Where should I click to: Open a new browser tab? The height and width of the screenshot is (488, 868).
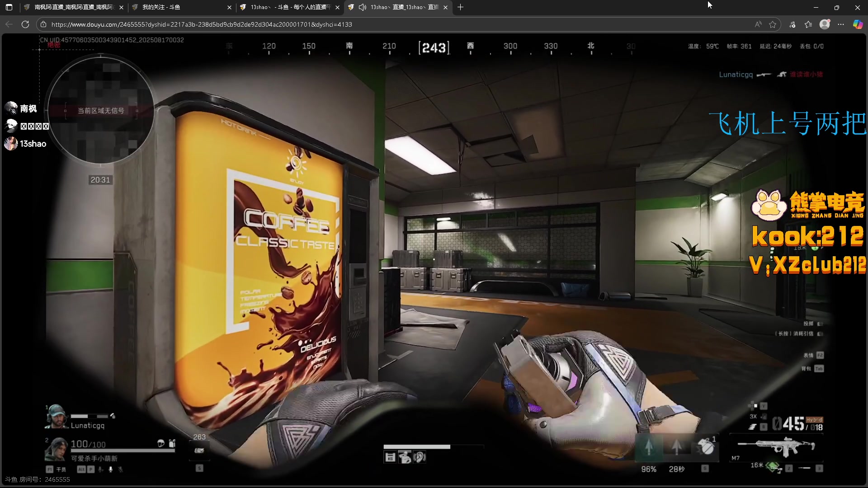coord(460,7)
